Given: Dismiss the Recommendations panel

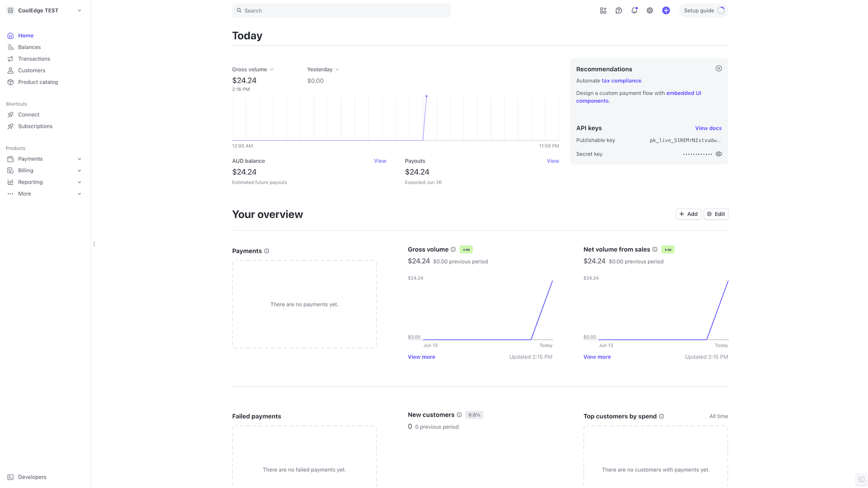Looking at the screenshot, I should (719, 68).
